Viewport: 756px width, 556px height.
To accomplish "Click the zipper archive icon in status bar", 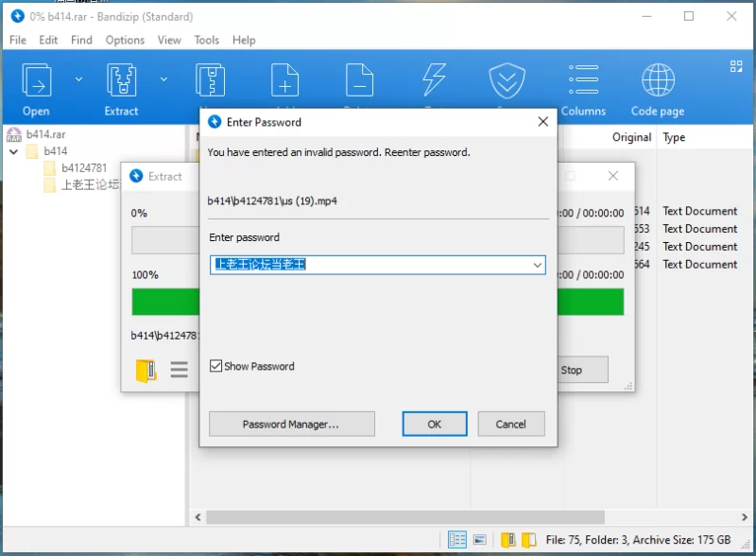I will (x=508, y=540).
